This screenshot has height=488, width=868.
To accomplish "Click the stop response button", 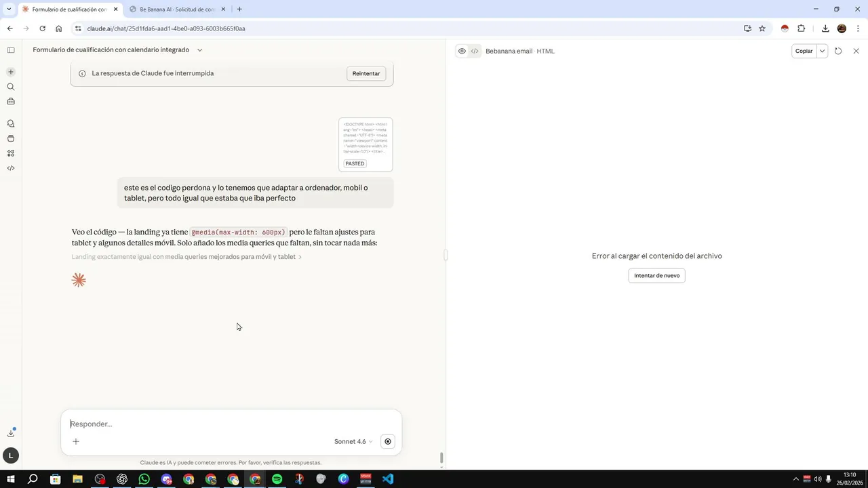I will coord(388,441).
